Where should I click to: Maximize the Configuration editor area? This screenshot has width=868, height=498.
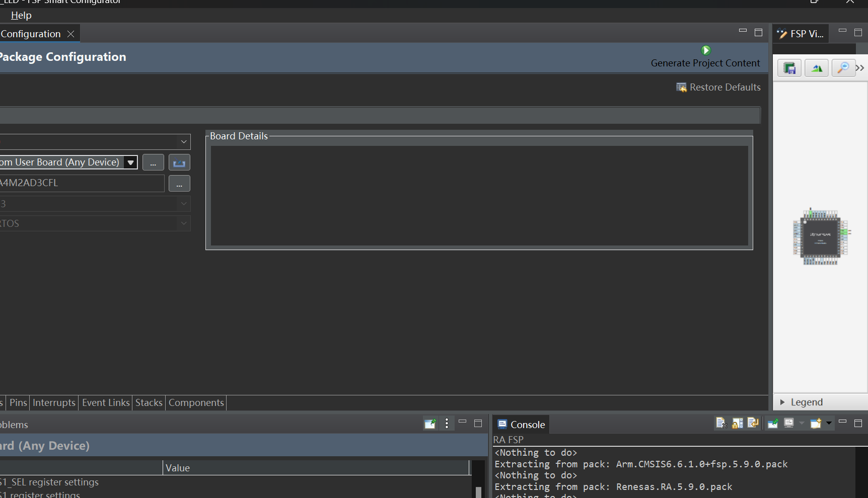[x=758, y=33]
